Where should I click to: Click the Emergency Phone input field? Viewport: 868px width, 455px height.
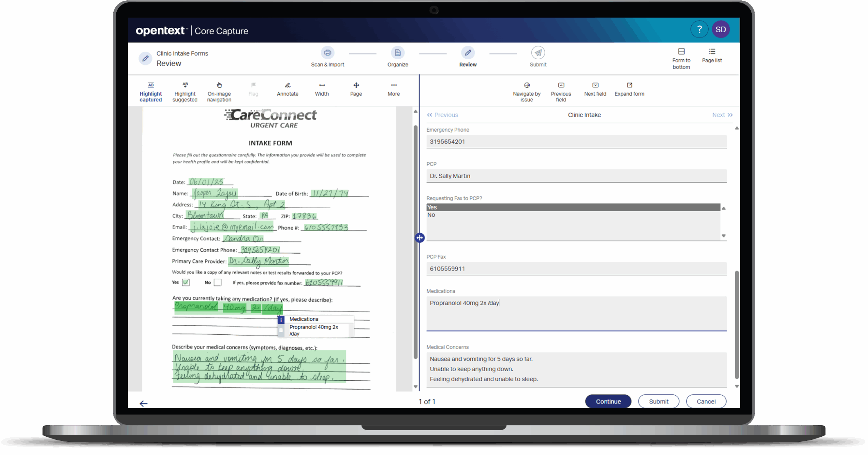coord(576,142)
